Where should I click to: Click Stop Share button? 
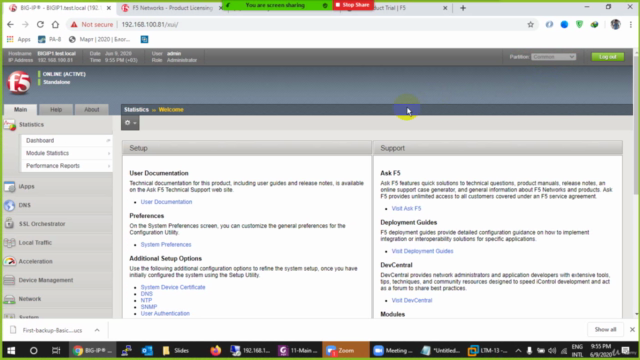[353, 5]
